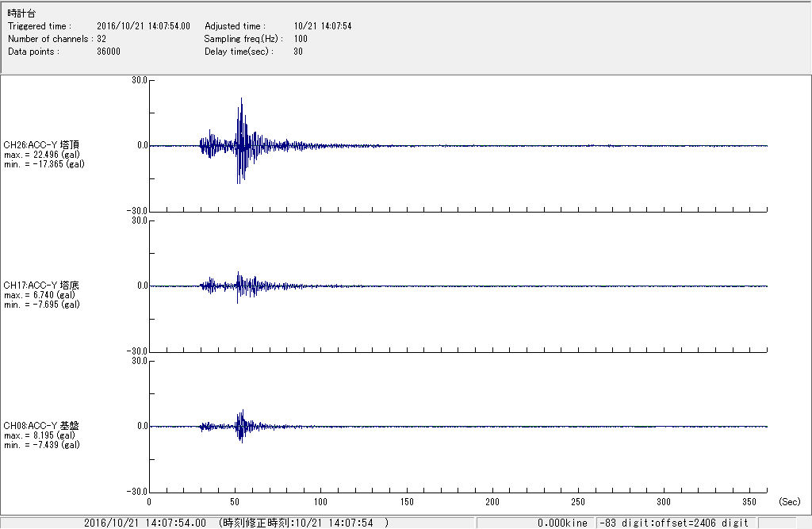
Task: Select the CH08:ACC-Y 基盤 channel label
Action: tap(41, 426)
